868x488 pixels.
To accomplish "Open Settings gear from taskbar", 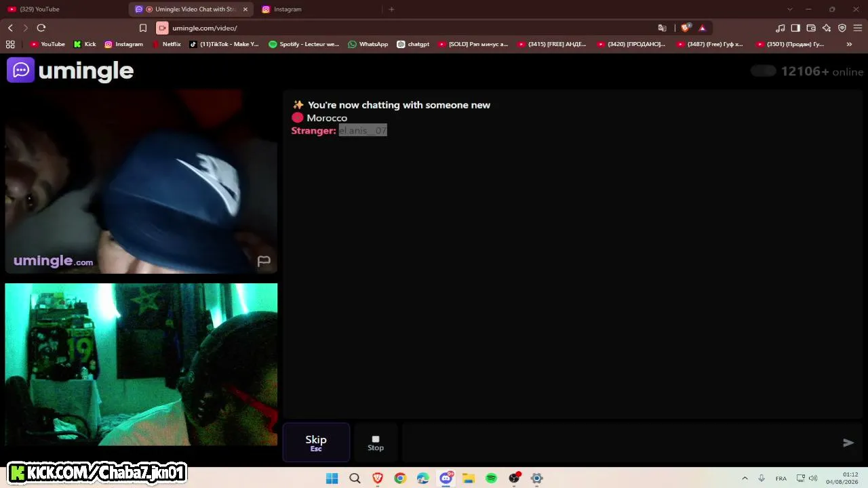I will click(536, 479).
